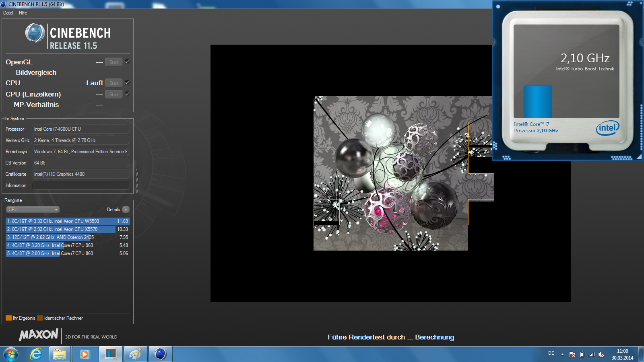Image resolution: width=644 pixels, height=362 pixels.
Task: Toggle the OpenGL test checkbox
Action: point(127,62)
